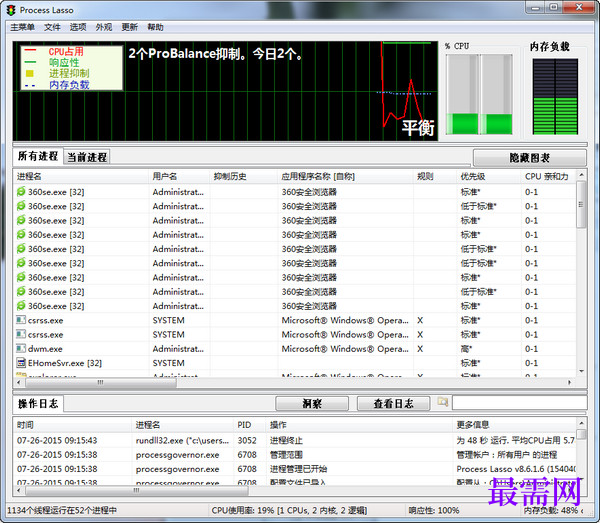Switch to the 所有进程 tab
The width and height of the screenshot is (600, 523).
coord(38,156)
